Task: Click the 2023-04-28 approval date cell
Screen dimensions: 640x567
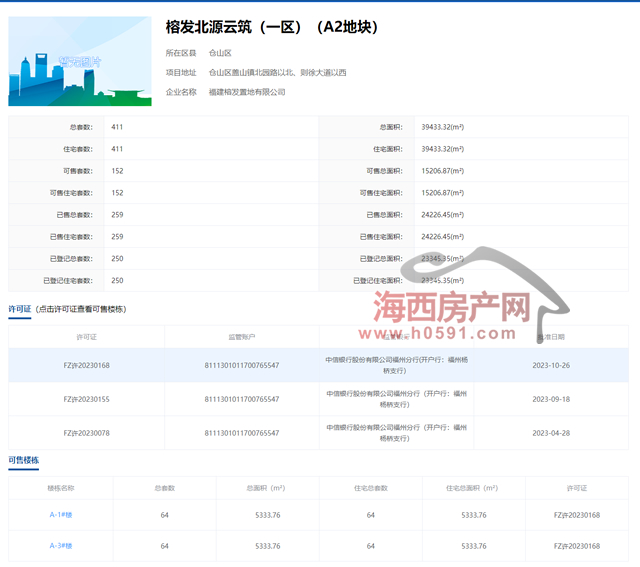Action: pyautogui.click(x=551, y=433)
